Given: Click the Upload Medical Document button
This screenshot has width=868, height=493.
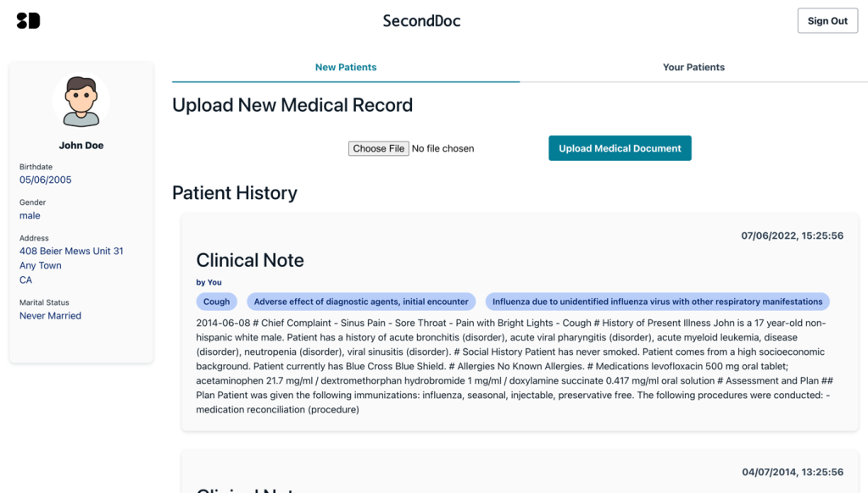Looking at the screenshot, I should pos(620,147).
